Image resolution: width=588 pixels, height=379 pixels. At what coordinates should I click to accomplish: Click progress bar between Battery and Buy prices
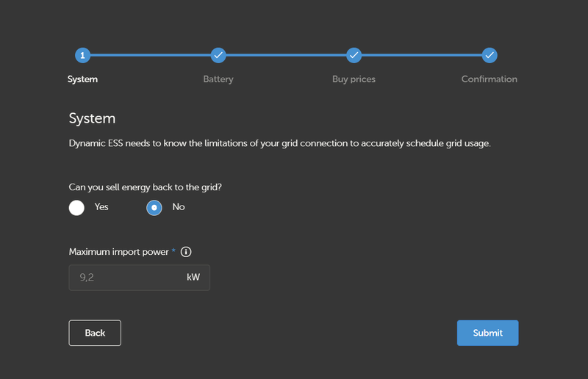285,55
